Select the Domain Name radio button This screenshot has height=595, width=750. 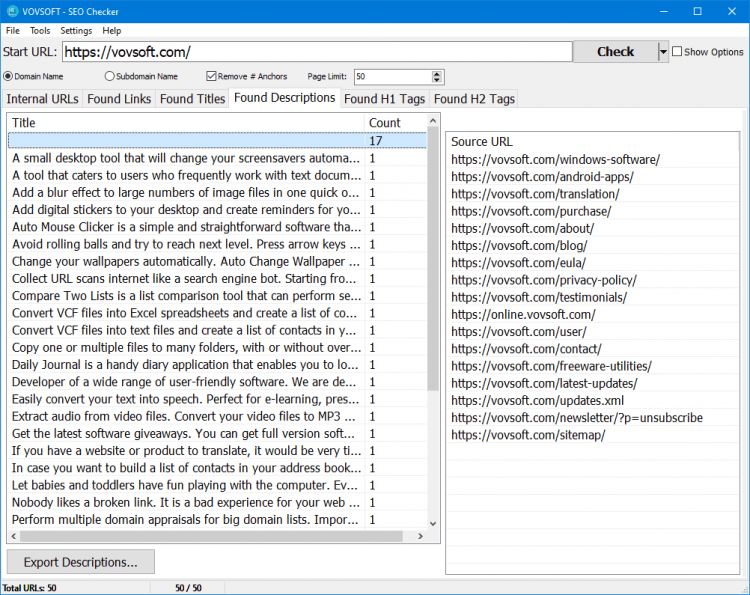click(x=8, y=77)
